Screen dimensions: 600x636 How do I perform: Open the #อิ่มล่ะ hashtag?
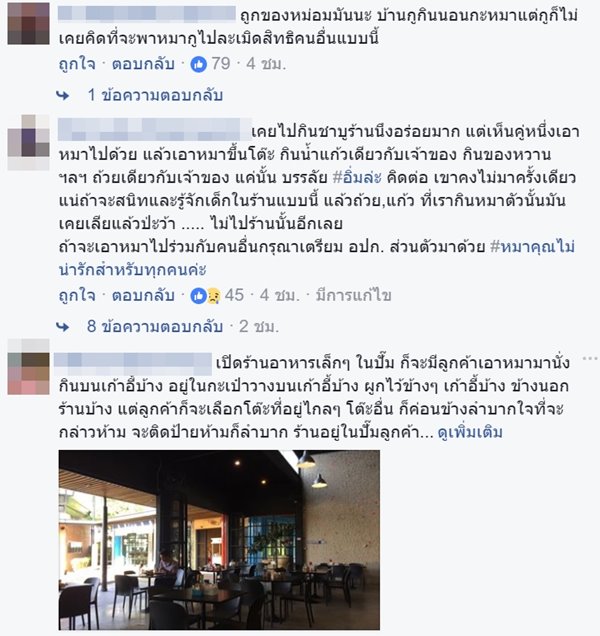click(x=357, y=178)
